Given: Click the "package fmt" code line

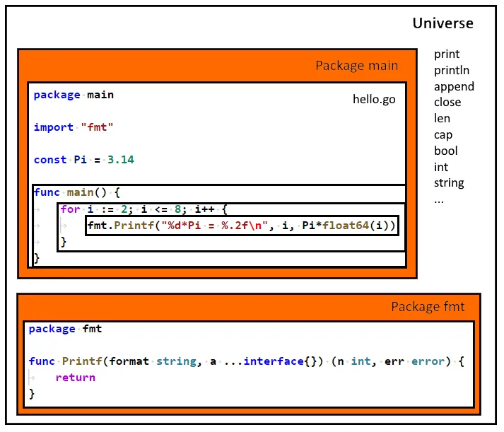Looking at the screenshot, I should 66,329.
